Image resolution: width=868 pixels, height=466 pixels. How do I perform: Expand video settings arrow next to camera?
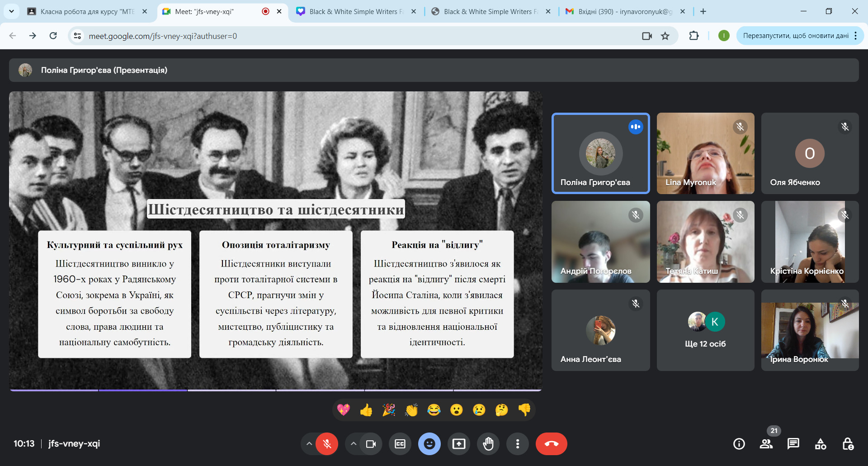pyautogui.click(x=354, y=444)
